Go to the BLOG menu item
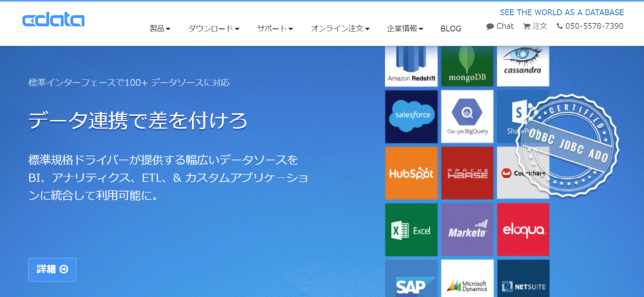Image resolution: width=644 pixels, height=297 pixels. click(x=451, y=29)
